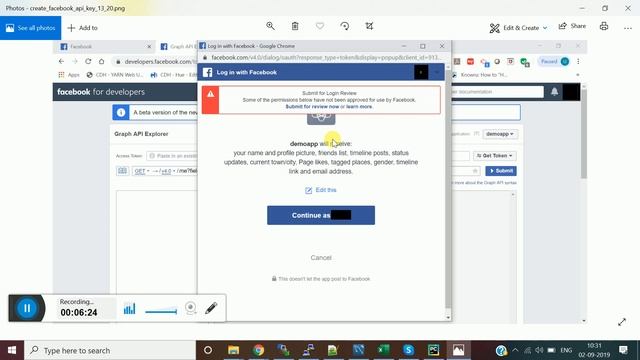Toggle the recorder webcam icon
The image size is (640, 360).
tap(191, 308)
